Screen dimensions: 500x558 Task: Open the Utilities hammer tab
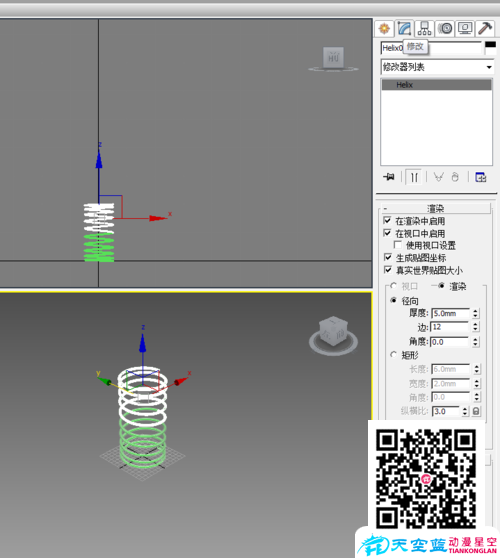click(x=485, y=28)
